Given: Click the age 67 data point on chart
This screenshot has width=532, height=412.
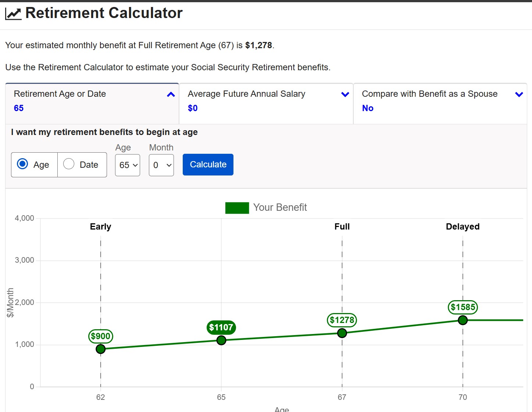Looking at the screenshot, I should (342, 333).
